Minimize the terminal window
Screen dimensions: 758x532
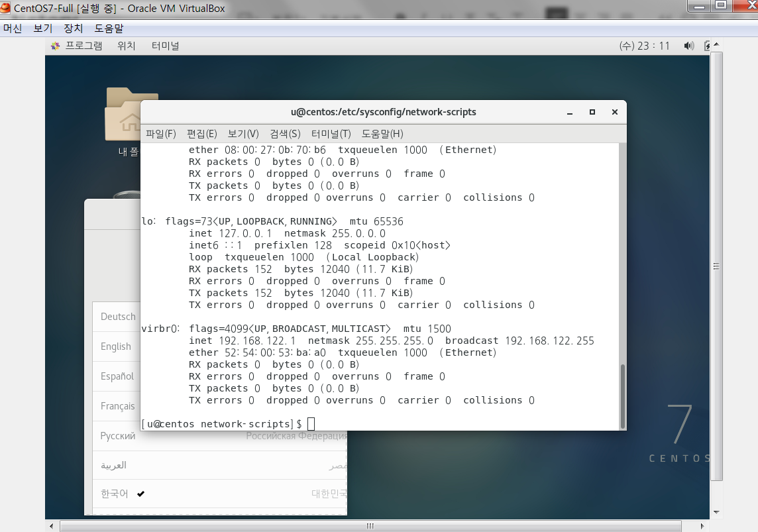coord(570,112)
